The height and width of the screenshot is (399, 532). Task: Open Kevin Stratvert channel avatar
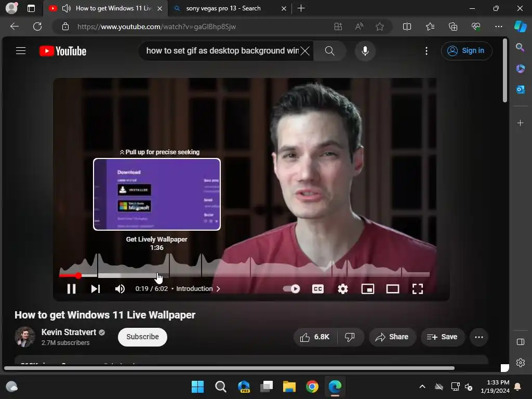pos(25,337)
